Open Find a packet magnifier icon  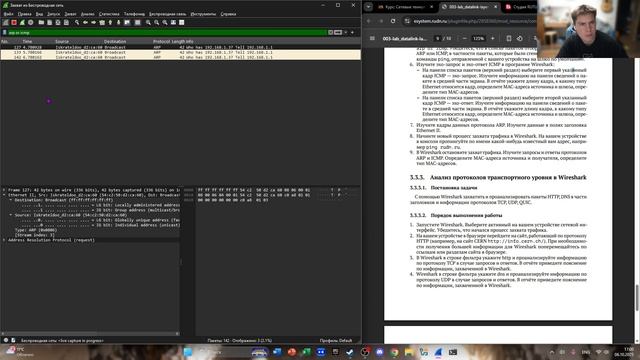77,22
